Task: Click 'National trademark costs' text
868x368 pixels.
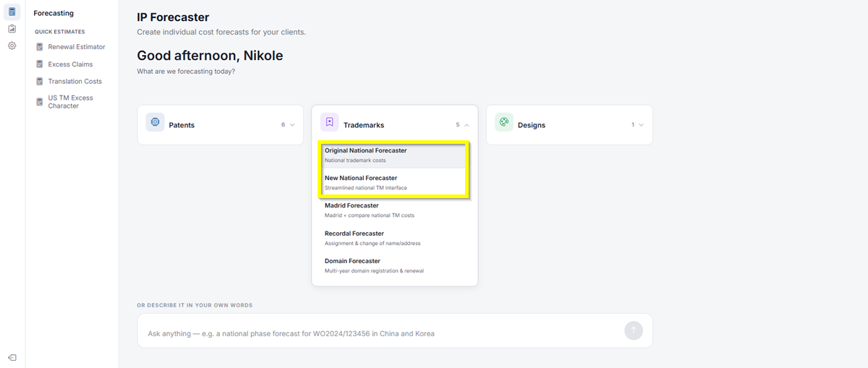Action: point(355,161)
